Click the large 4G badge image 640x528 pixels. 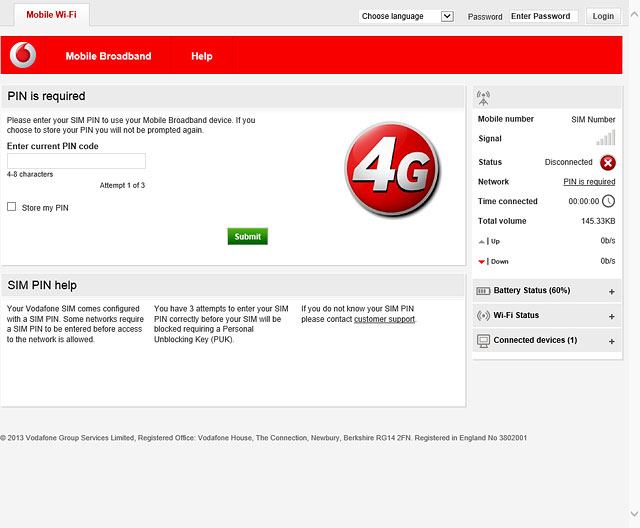(x=392, y=169)
